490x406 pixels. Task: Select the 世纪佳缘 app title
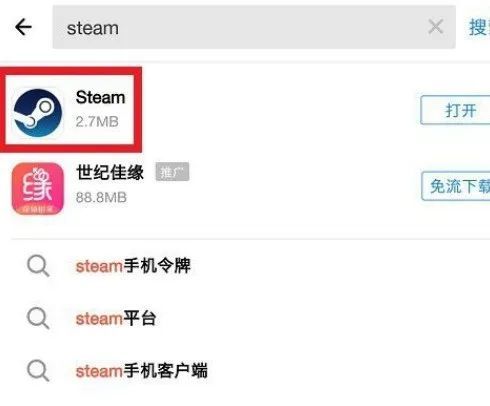(110, 172)
